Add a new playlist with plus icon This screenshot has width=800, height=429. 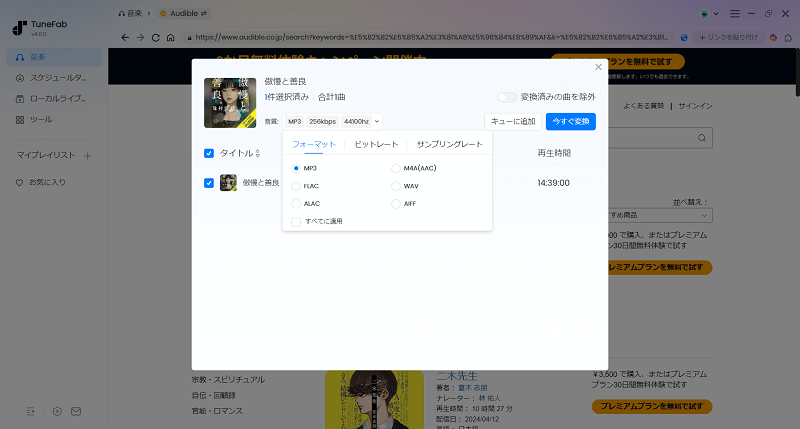pos(87,156)
